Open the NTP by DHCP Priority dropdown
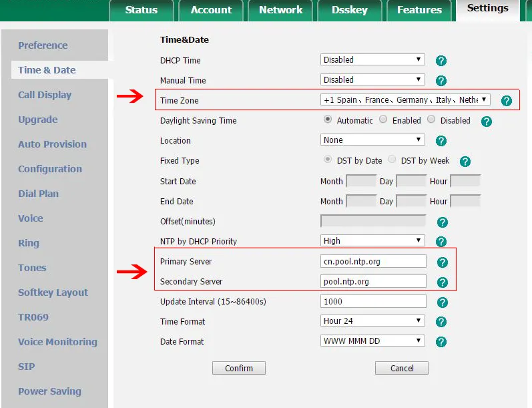The width and height of the screenshot is (532, 408). click(372, 240)
